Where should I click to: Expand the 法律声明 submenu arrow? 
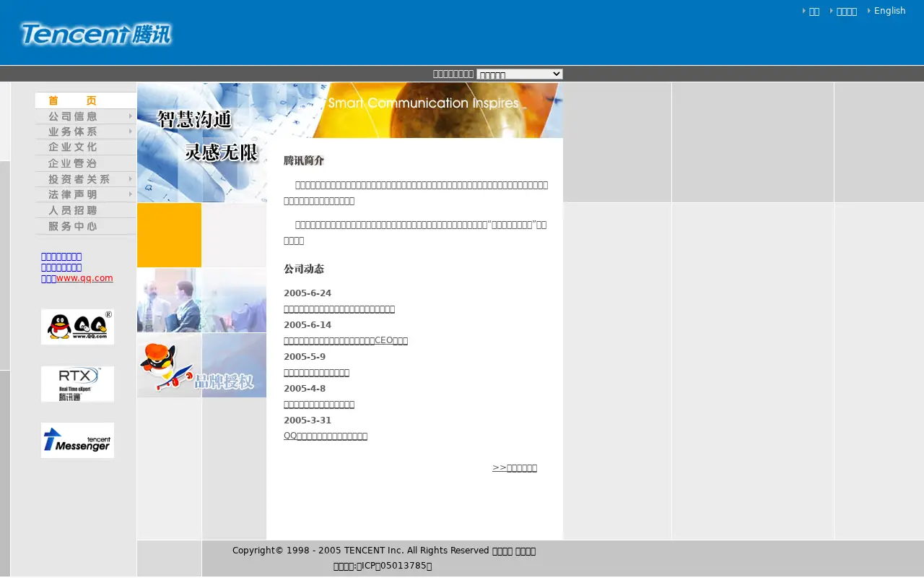click(x=130, y=194)
